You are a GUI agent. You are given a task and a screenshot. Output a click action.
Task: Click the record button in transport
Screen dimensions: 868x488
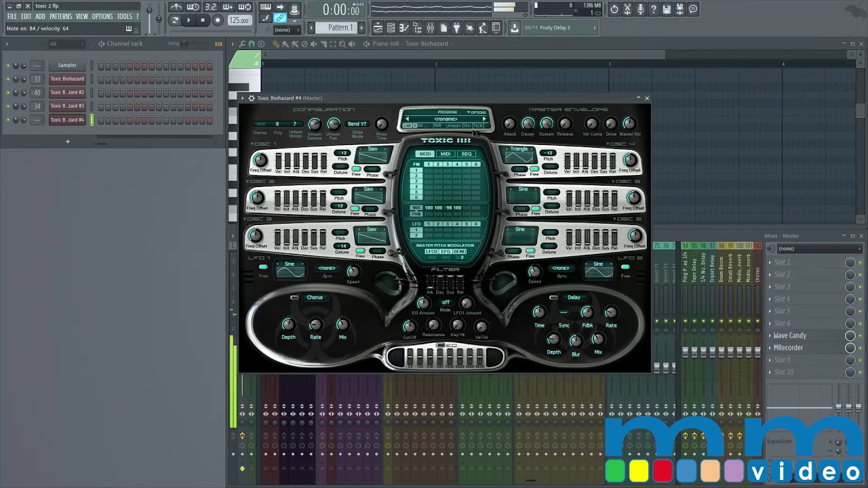click(x=218, y=20)
